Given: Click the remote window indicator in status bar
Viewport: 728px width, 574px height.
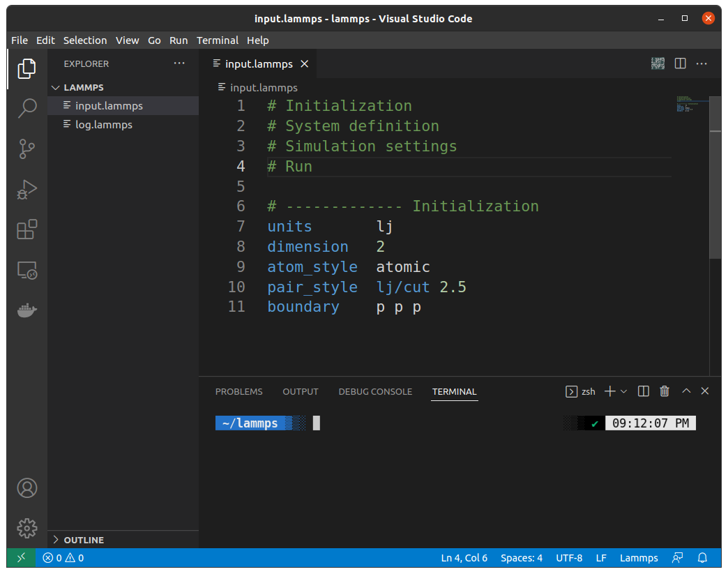Looking at the screenshot, I should click(x=21, y=558).
